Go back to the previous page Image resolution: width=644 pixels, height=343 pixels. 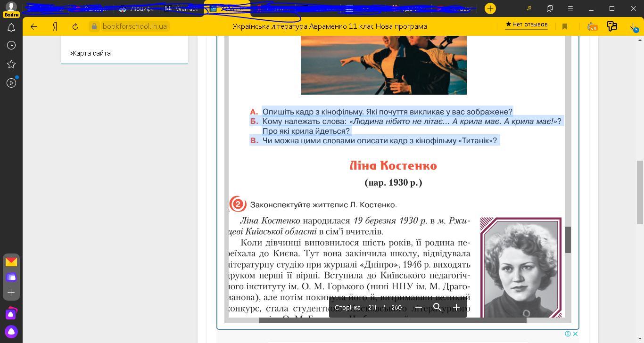(x=34, y=26)
